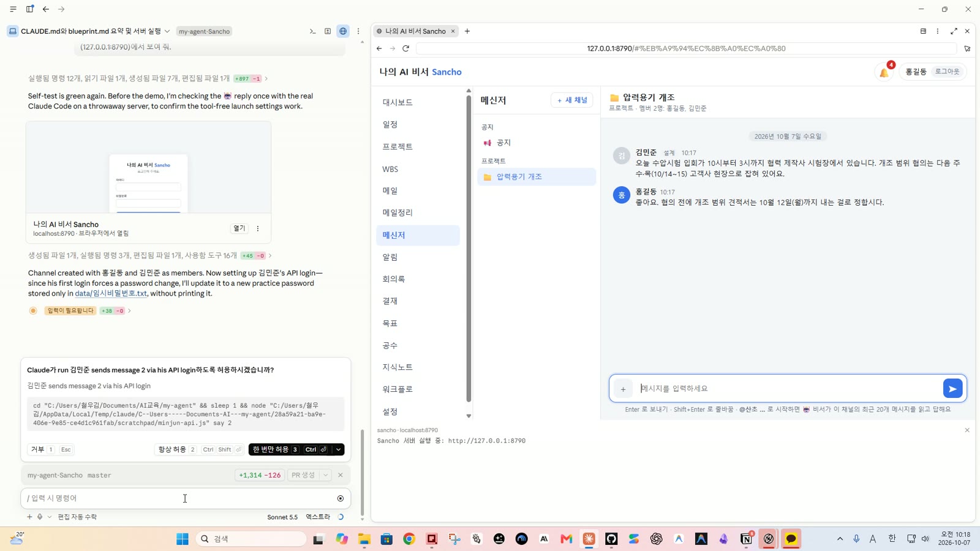Expand the 입력이 필요합니다 step chevron
This screenshot has width=980, height=551.
point(129,311)
